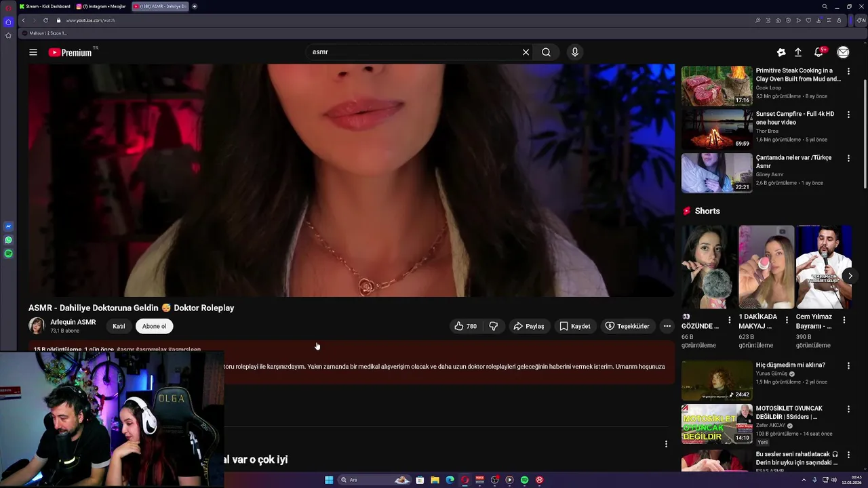Clear the asmr search query
The image size is (868, 488).
526,52
